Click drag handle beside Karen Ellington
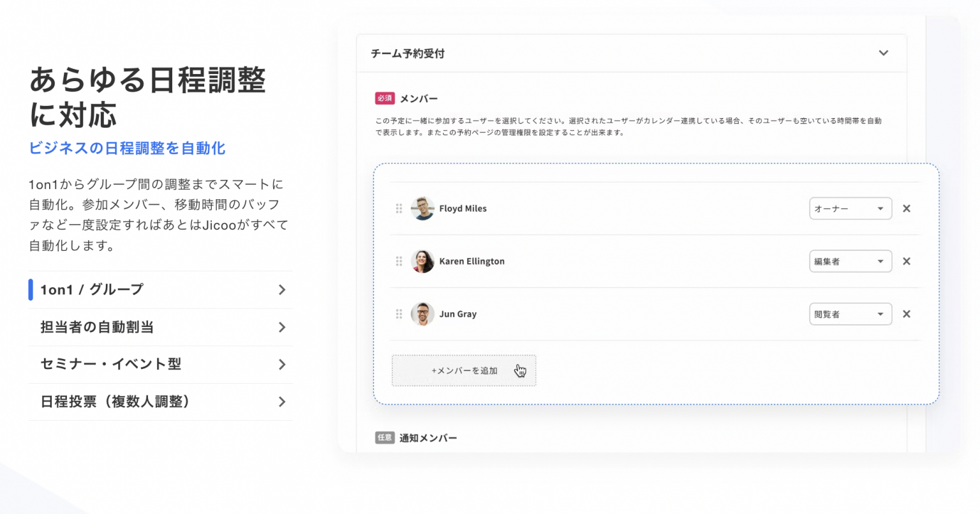This screenshot has width=980, height=514. (399, 261)
